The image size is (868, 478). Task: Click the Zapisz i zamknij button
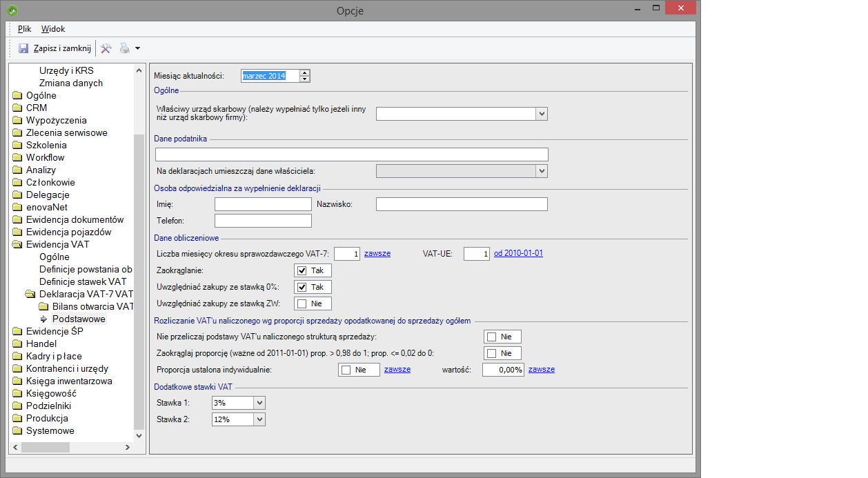click(55, 48)
